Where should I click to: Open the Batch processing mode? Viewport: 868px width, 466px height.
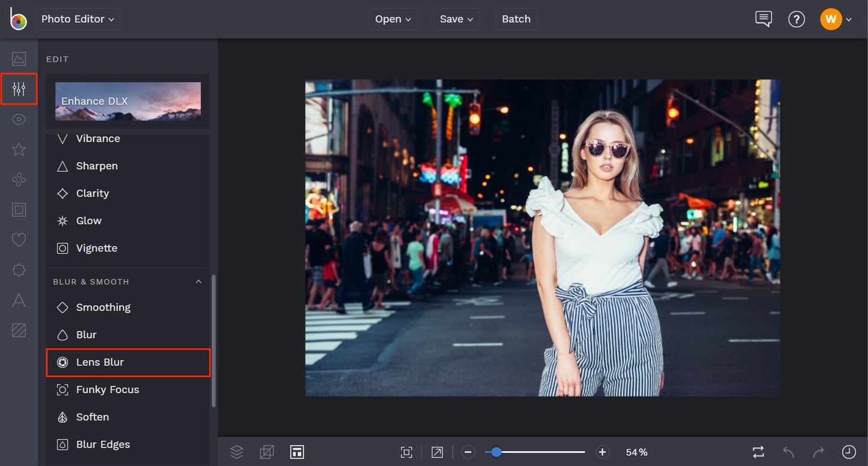tap(516, 19)
